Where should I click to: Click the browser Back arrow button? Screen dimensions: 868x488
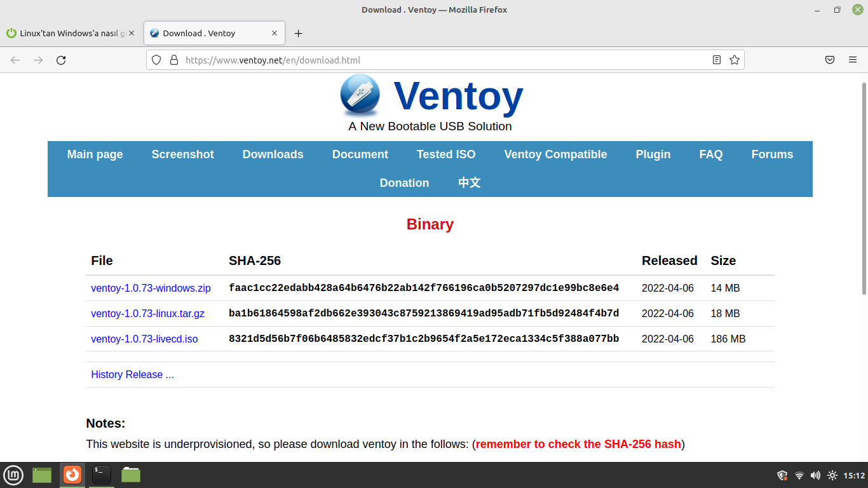(15, 60)
